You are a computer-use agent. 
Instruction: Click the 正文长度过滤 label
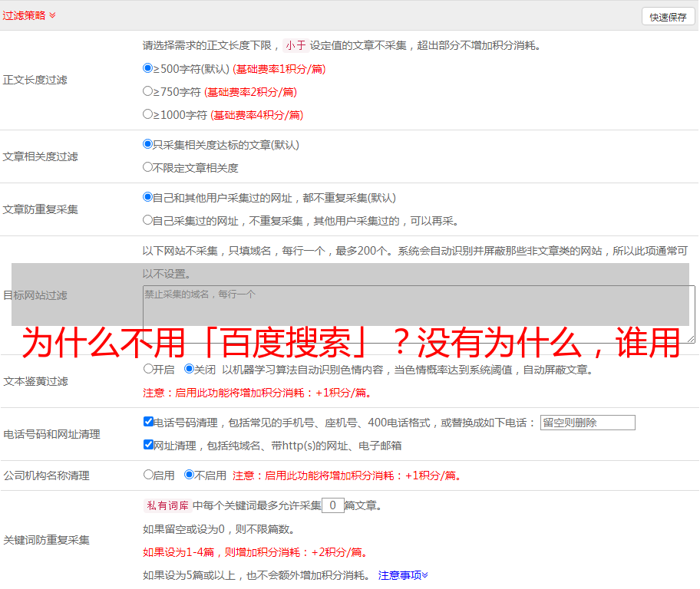click(x=35, y=80)
